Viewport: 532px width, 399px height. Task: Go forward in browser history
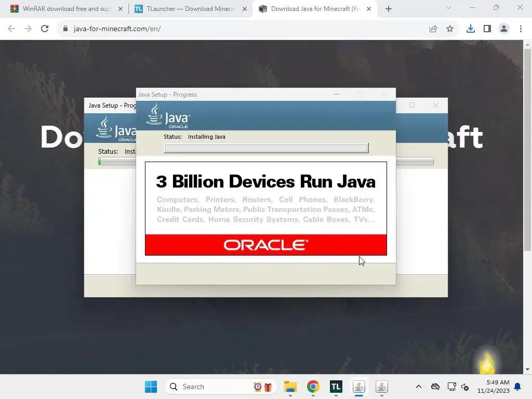[x=28, y=29]
